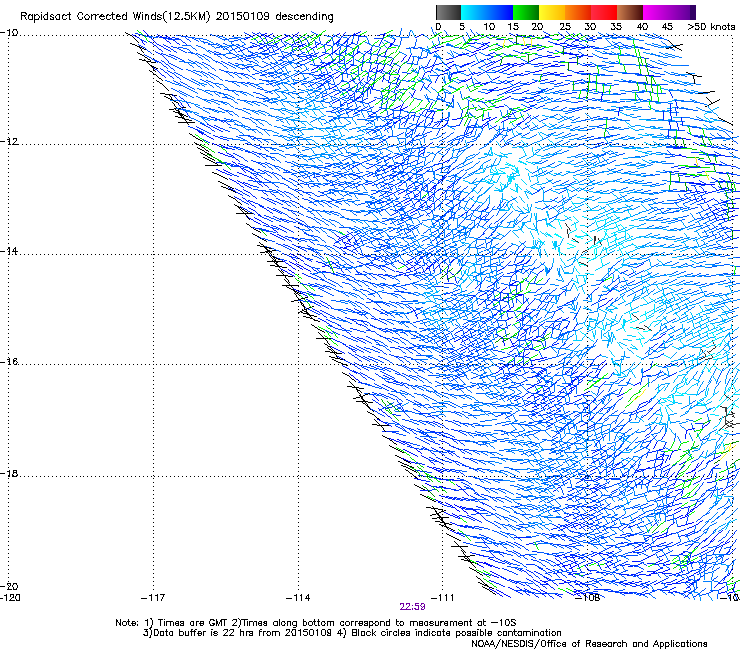740x650 pixels.
Task: Click the '35' label under the color scale
Action: (x=616, y=27)
